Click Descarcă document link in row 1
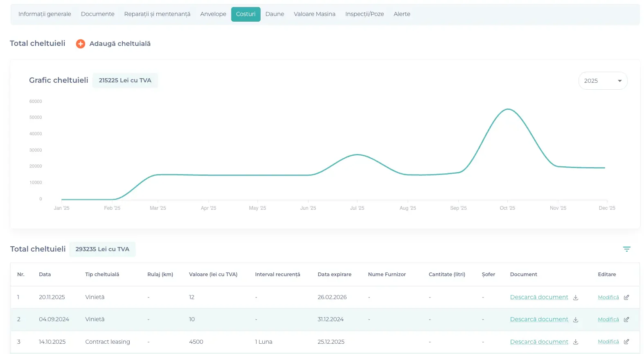The height and width of the screenshot is (354, 644). point(539,297)
